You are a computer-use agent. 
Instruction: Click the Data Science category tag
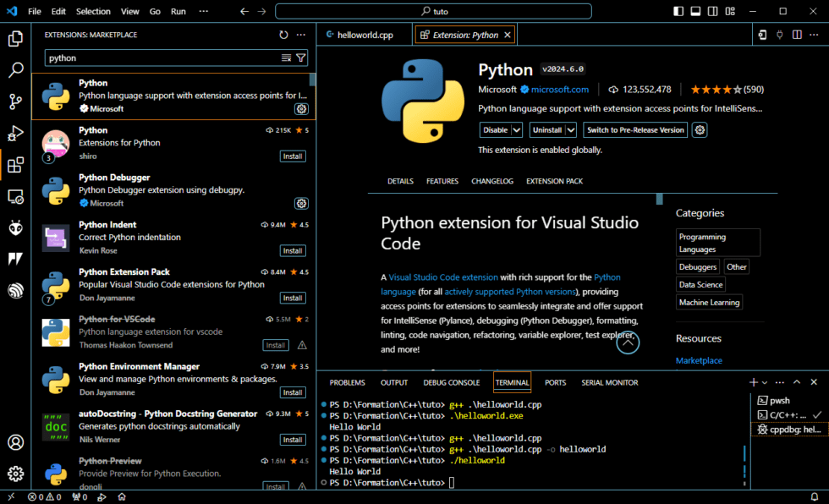[x=700, y=284]
